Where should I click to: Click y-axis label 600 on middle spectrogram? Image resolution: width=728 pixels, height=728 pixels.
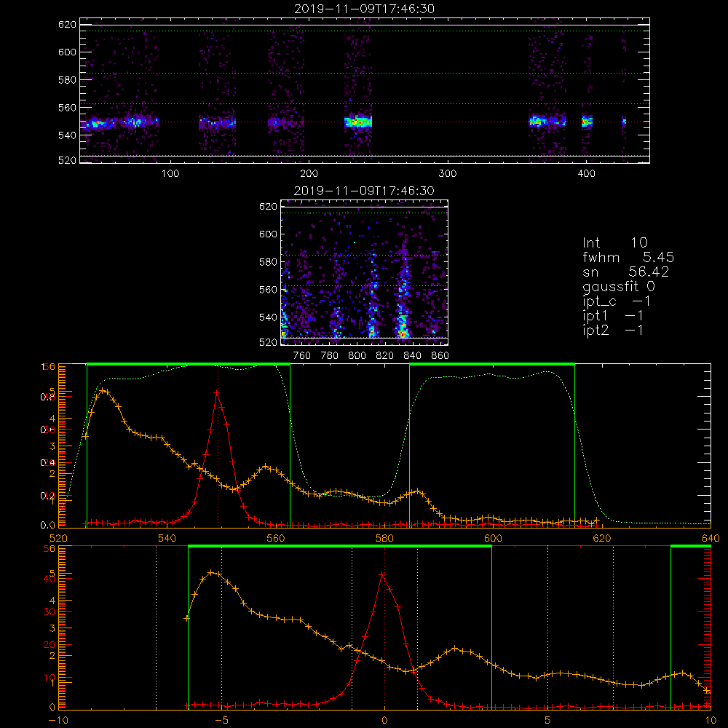(x=268, y=234)
